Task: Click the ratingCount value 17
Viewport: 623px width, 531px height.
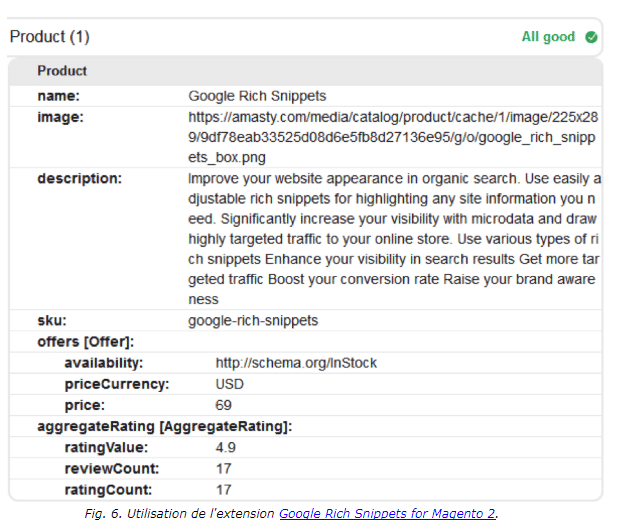Action: [x=223, y=490]
